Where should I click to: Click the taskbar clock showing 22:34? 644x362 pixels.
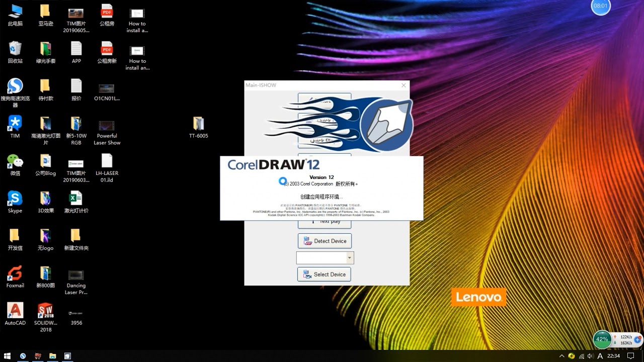[x=613, y=356]
